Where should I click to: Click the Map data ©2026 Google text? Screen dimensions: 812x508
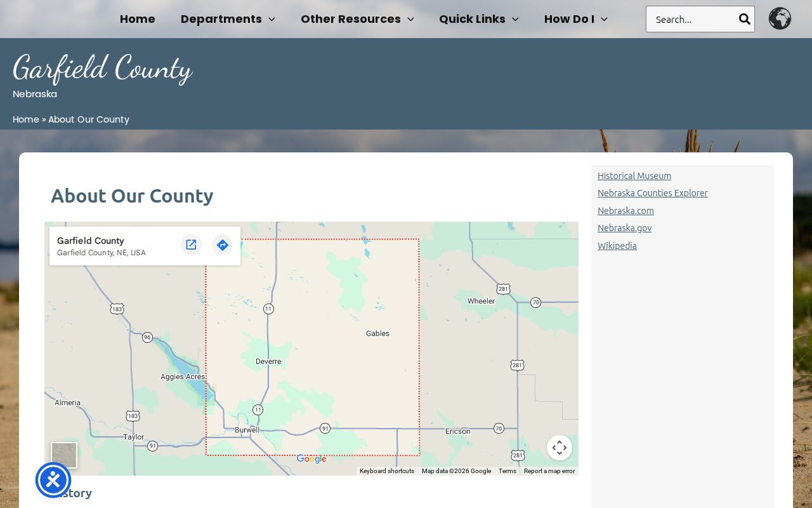click(456, 471)
